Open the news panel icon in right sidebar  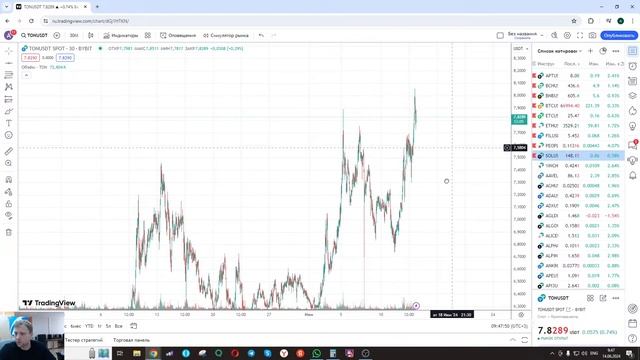point(632,81)
